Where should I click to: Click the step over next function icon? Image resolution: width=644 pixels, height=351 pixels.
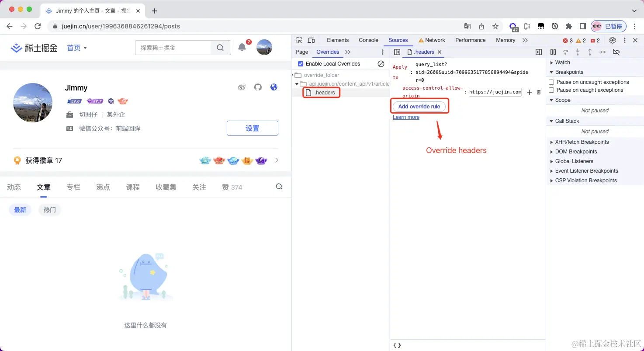click(x=565, y=52)
